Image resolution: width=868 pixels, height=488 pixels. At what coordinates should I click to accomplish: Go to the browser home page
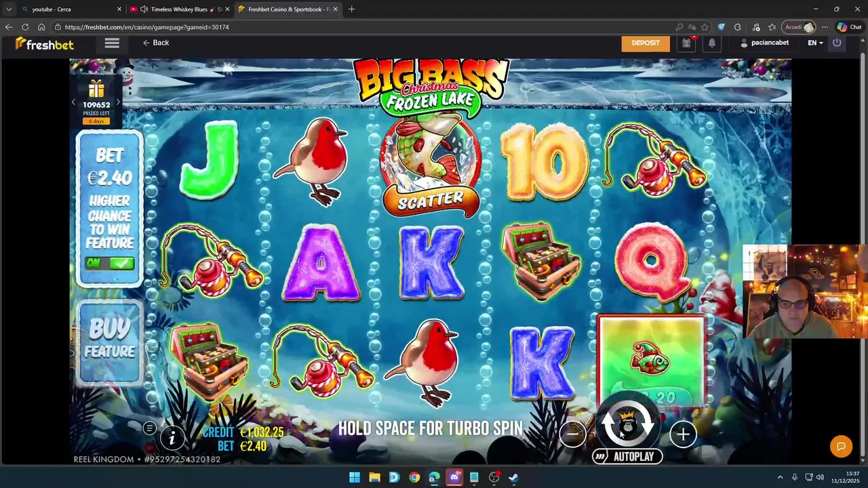pos(41,27)
